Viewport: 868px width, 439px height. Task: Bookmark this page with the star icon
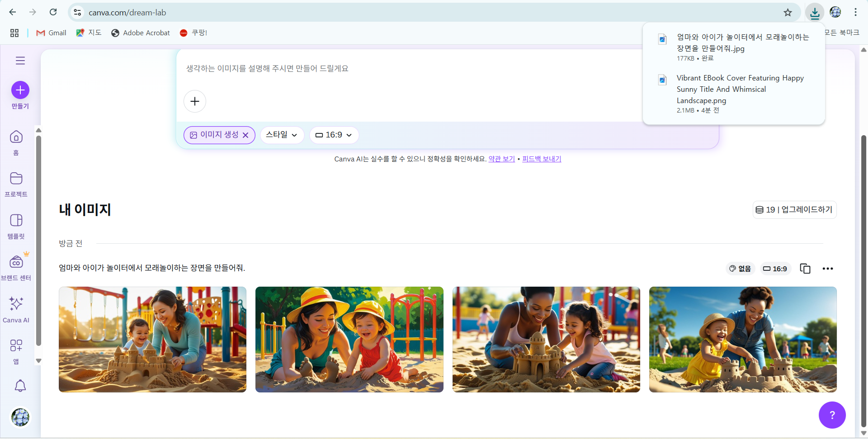click(x=788, y=12)
